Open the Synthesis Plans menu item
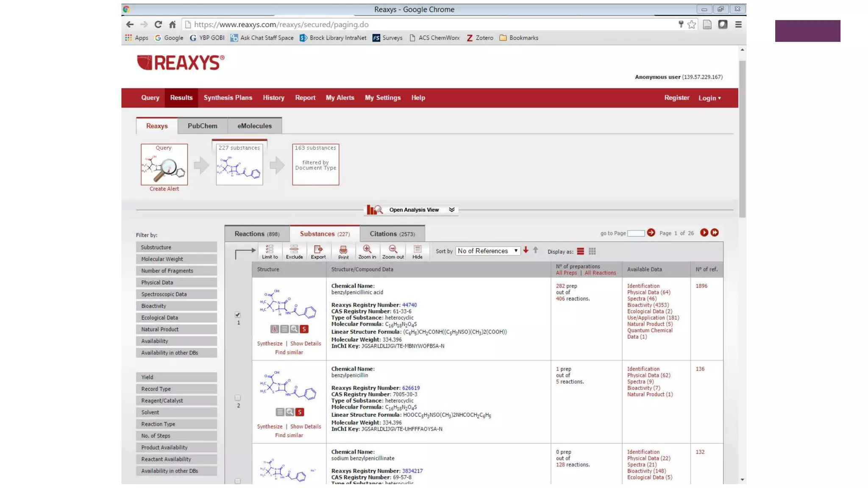Image resolution: width=868 pixels, height=488 pixels. (228, 98)
